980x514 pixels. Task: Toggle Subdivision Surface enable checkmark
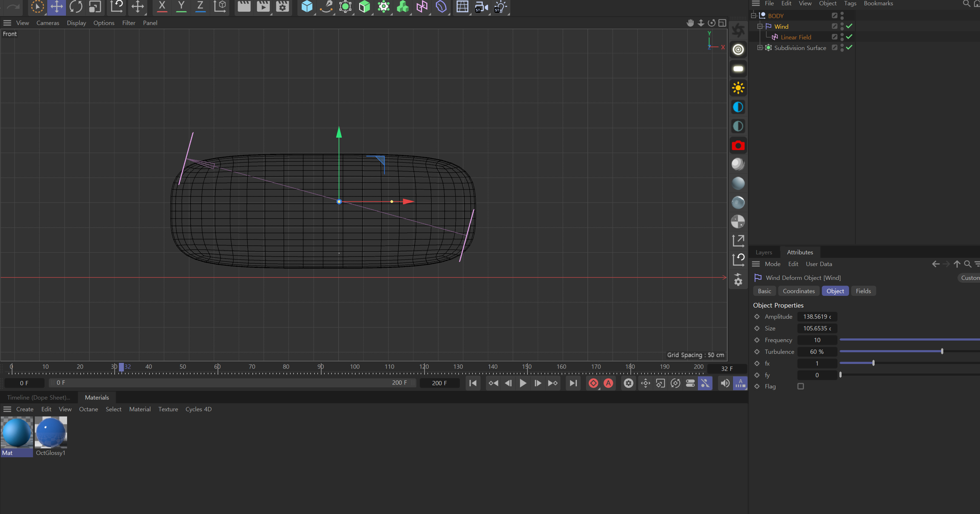tap(849, 48)
